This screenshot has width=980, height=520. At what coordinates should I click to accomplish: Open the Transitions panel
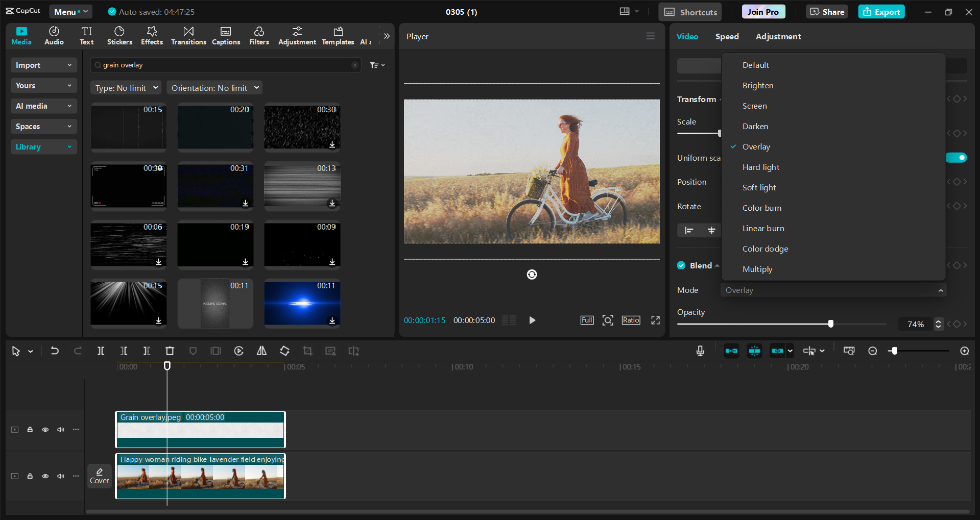pyautogui.click(x=188, y=35)
